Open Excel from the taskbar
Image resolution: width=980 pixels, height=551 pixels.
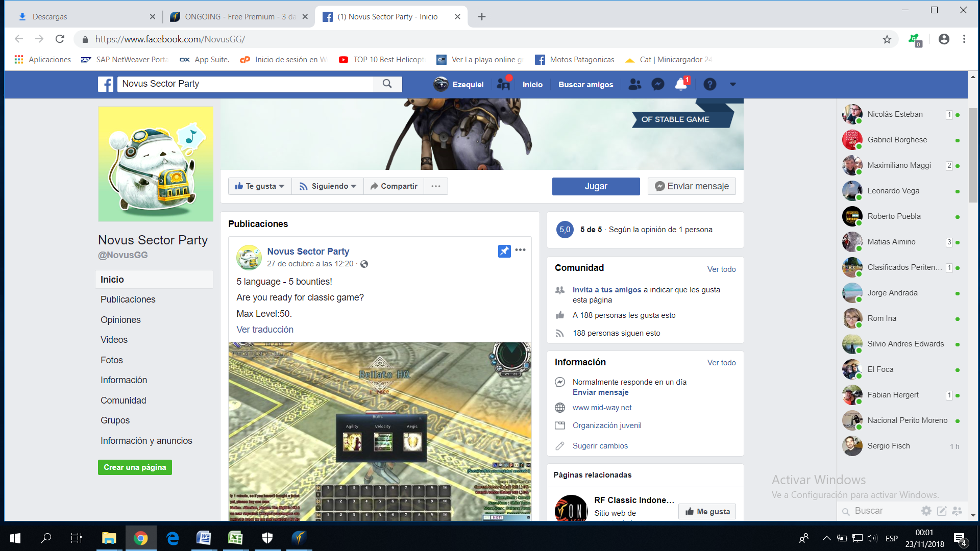(235, 538)
